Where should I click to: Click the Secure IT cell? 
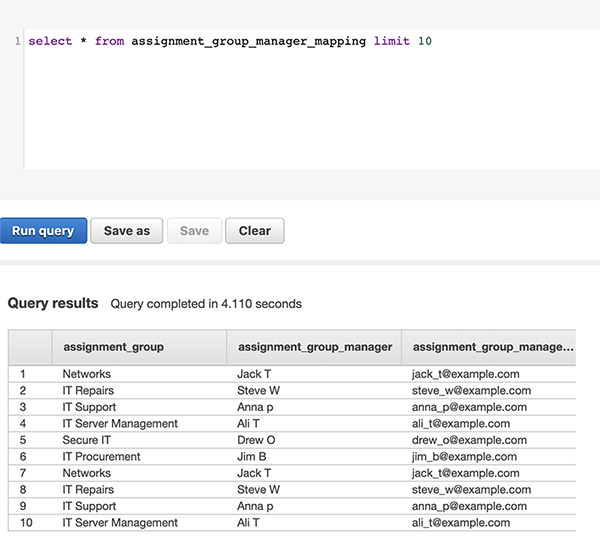(88, 440)
